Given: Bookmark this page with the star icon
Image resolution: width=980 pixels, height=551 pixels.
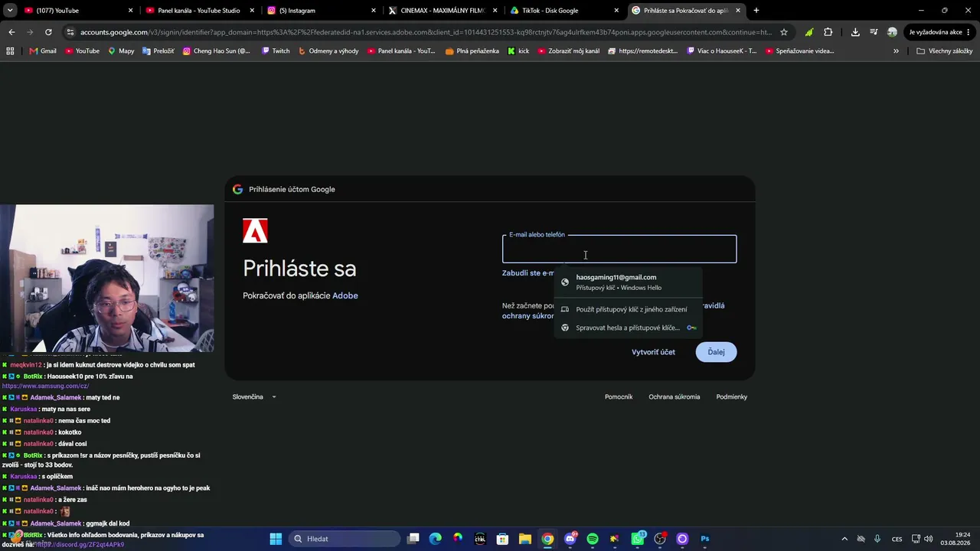Looking at the screenshot, I should [x=784, y=32].
